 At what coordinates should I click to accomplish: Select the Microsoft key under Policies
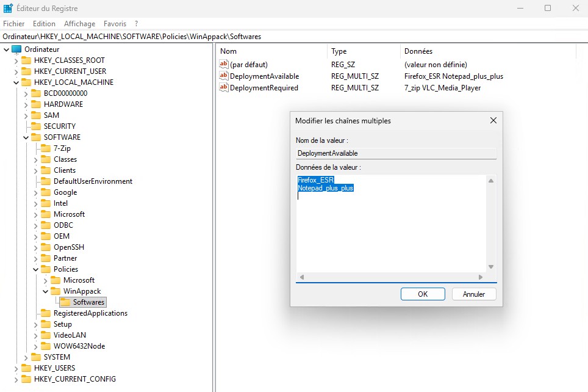(x=79, y=280)
